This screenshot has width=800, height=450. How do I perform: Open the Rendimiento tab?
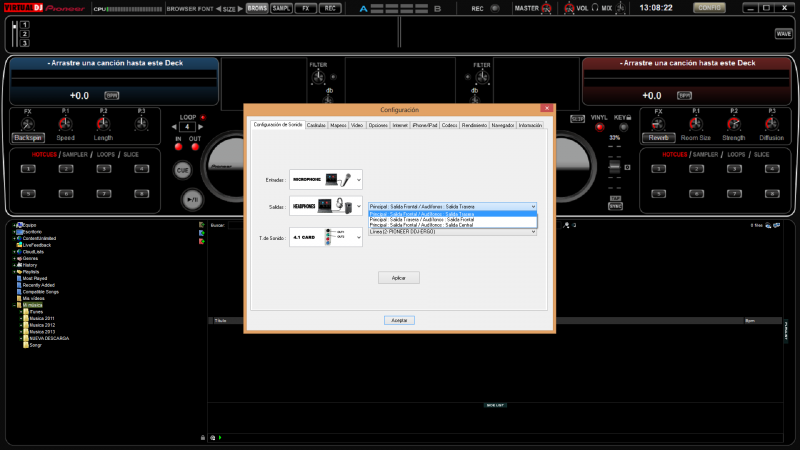click(x=474, y=125)
